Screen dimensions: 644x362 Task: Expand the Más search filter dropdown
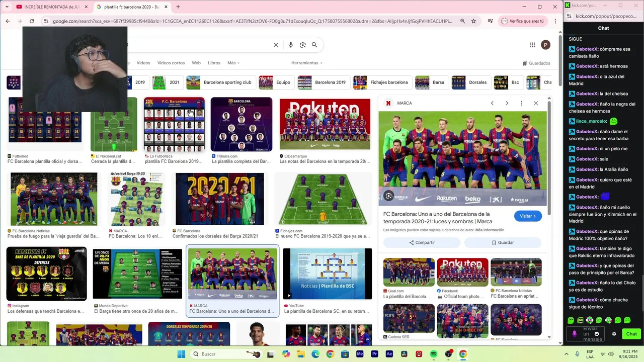233,63
